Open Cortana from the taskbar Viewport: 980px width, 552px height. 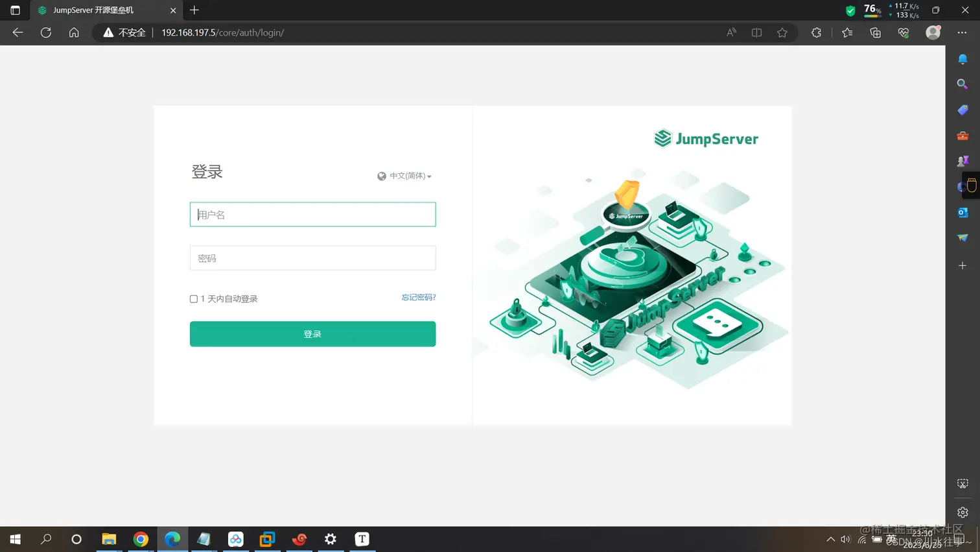pyautogui.click(x=76, y=539)
